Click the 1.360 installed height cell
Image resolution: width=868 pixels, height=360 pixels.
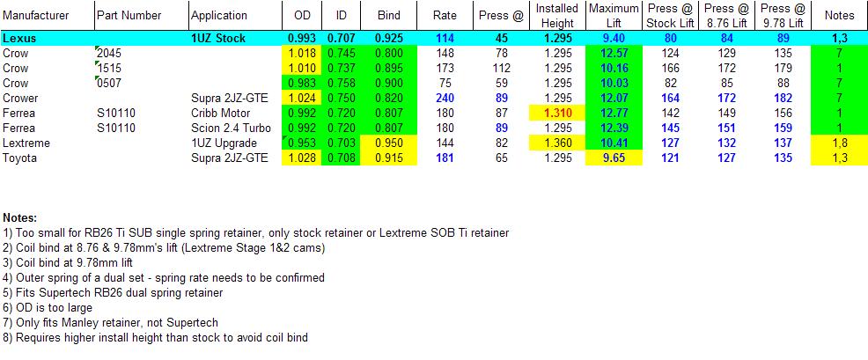tap(557, 143)
